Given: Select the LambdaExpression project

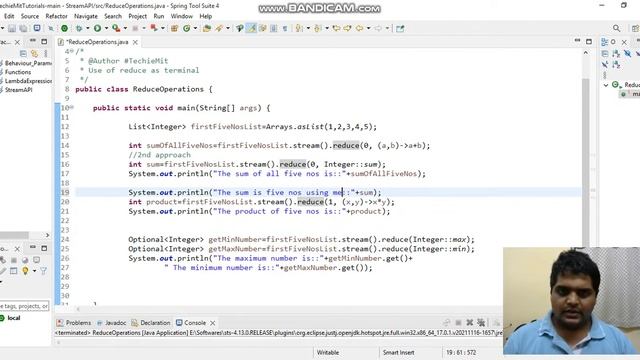Looking at the screenshot, I should (26, 81).
